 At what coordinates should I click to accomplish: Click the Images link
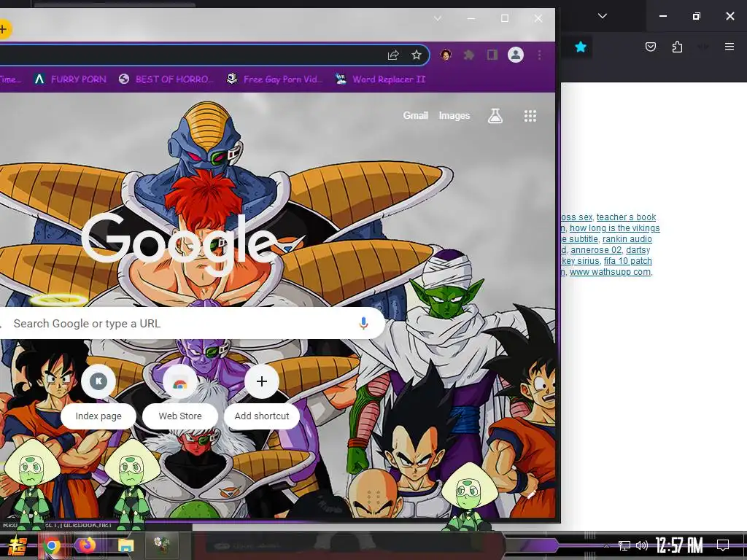(x=454, y=115)
